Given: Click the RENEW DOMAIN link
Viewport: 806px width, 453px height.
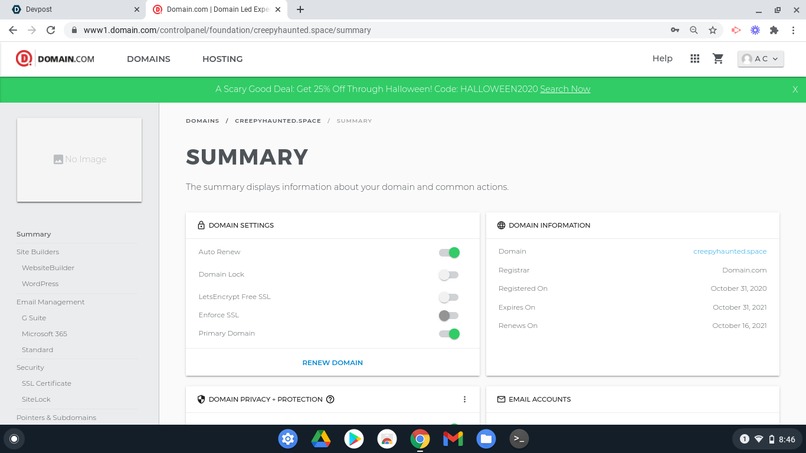Looking at the screenshot, I should [333, 363].
